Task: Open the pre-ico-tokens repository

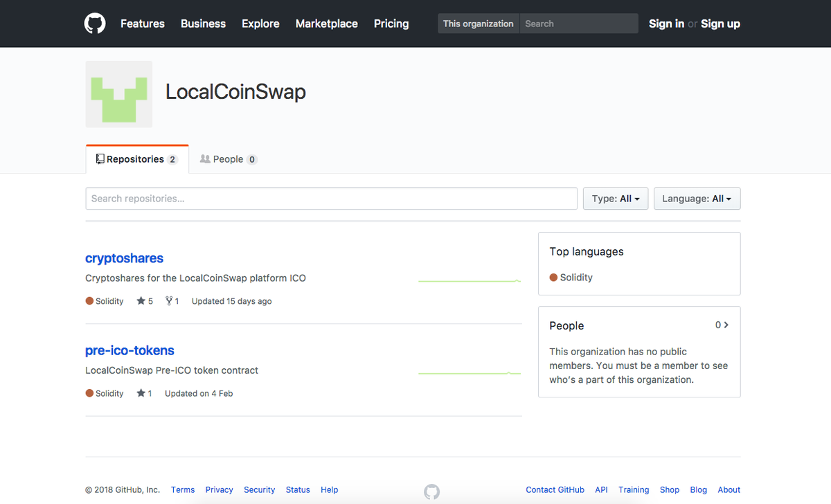Action: click(129, 350)
